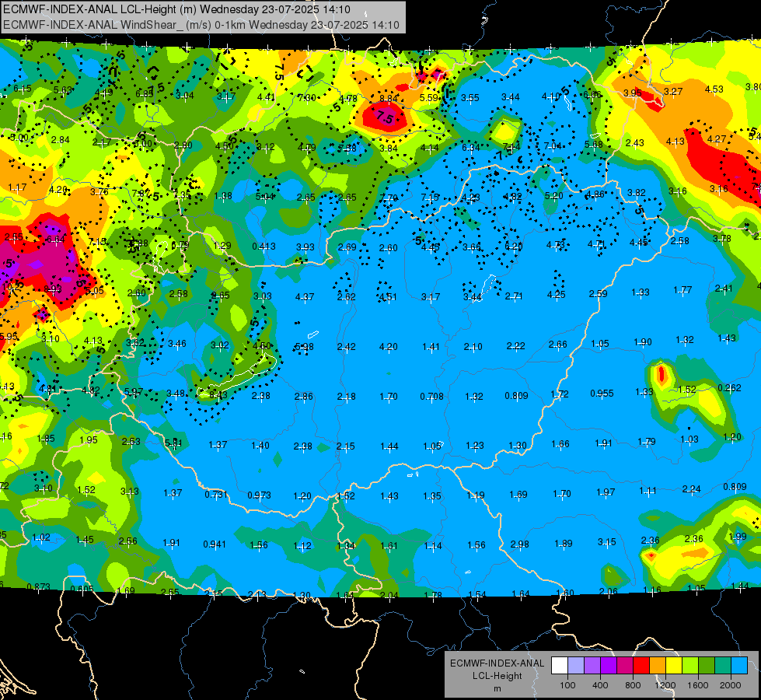Viewport: 761px width, 700px height.
Task: Click the grid value 1.03
Action: (689, 439)
